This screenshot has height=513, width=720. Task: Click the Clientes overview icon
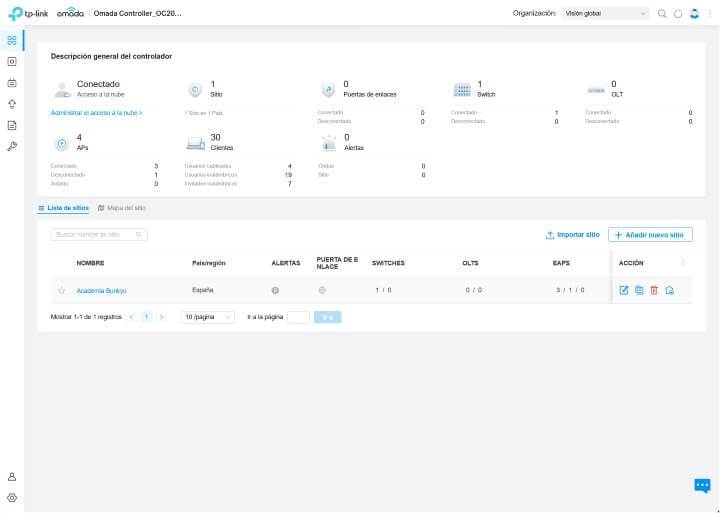pyautogui.click(x=196, y=143)
